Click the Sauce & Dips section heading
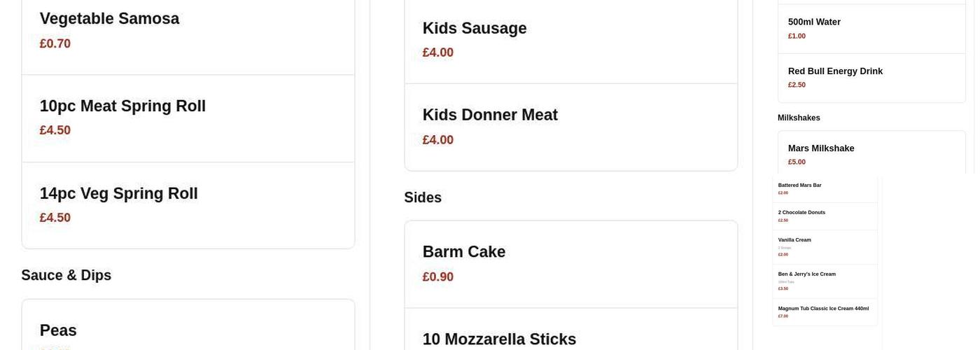Viewport: 980px width, 350px height. click(66, 275)
